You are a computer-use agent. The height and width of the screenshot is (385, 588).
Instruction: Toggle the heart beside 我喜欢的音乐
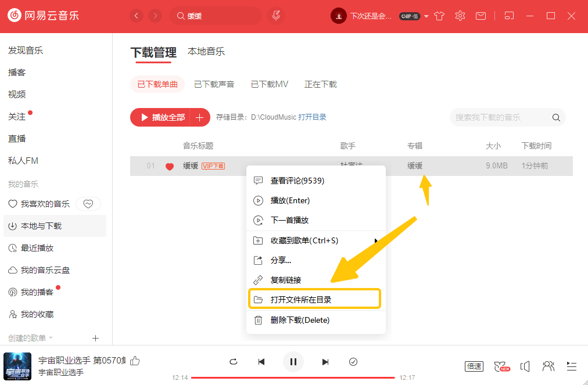click(x=88, y=204)
